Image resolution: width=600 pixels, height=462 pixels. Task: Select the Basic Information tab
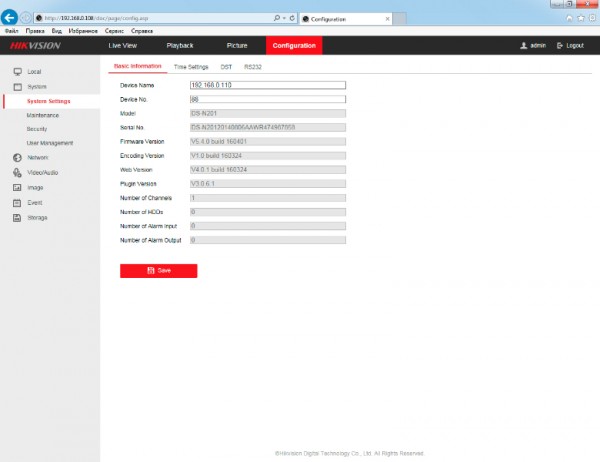[138, 66]
